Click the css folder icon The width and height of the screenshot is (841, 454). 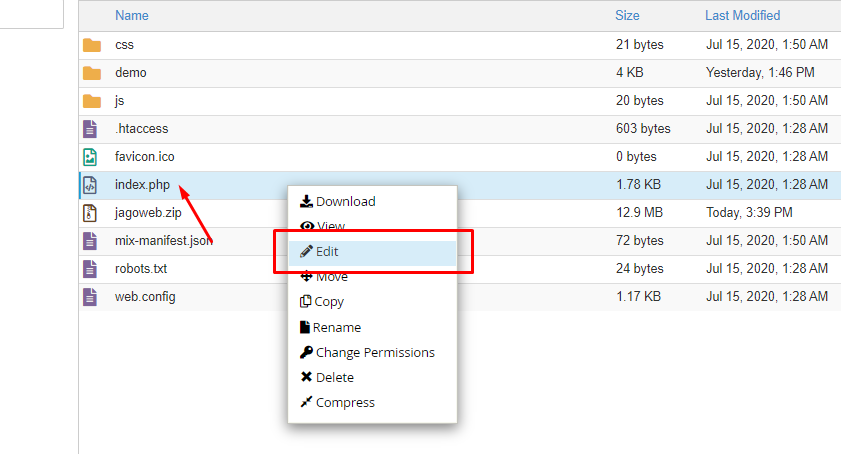(92, 45)
